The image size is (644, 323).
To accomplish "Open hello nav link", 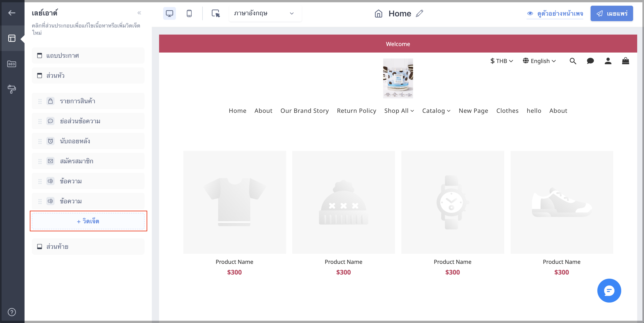I will point(534,111).
